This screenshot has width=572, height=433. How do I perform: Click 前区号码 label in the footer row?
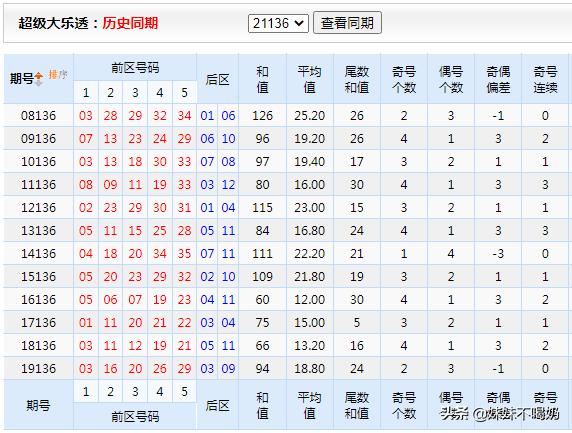(135, 417)
